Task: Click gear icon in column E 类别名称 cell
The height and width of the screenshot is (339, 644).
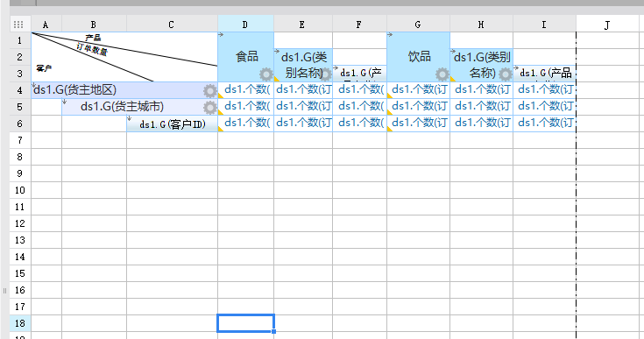Action: pyautogui.click(x=326, y=74)
